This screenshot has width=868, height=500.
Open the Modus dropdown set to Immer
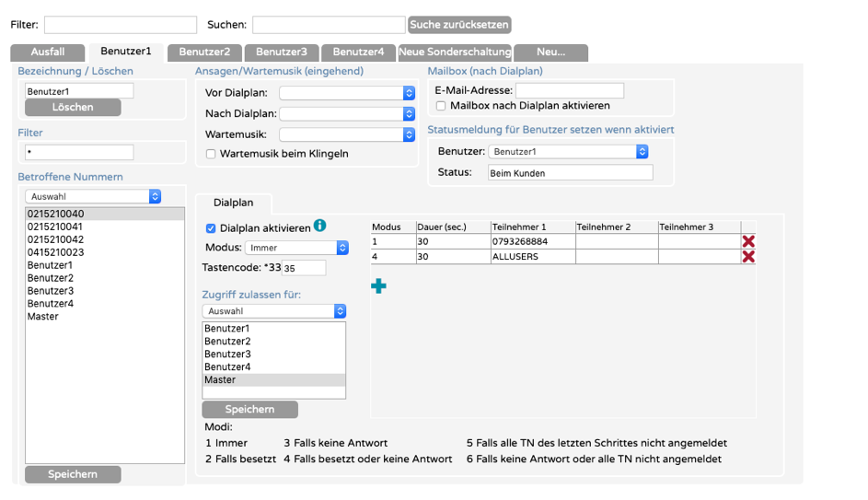(x=296, y=248)
